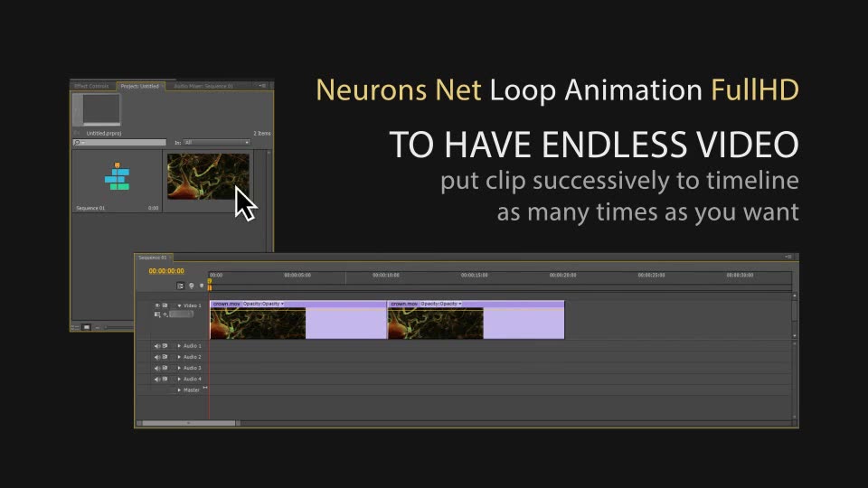Collapse the Video 1 track triangle

[x=180, y=305]
